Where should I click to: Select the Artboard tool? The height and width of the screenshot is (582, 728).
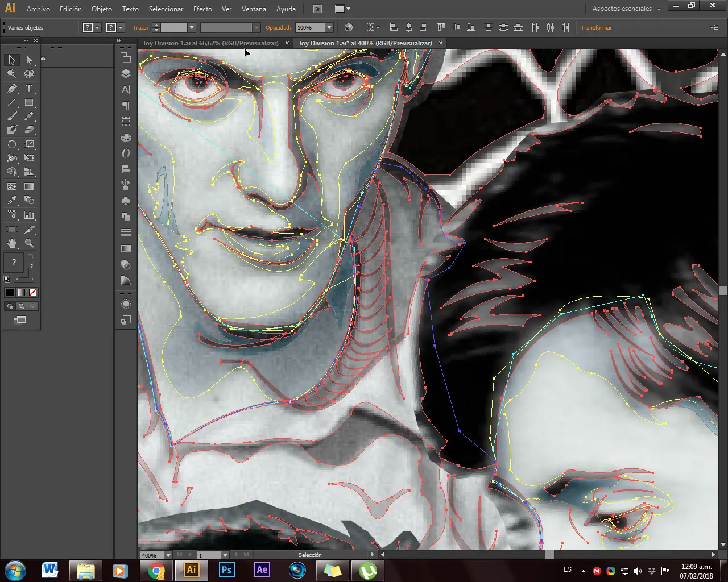[12, 230]
